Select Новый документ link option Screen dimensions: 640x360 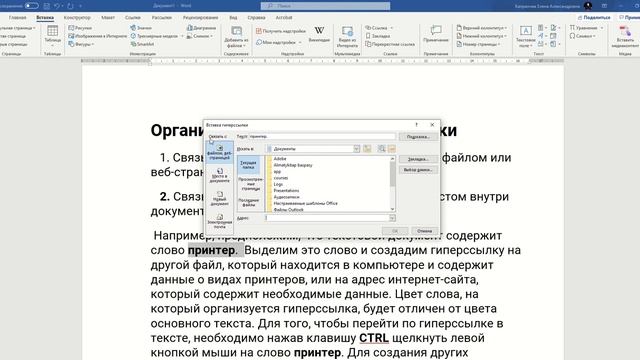tap(220, 198)
